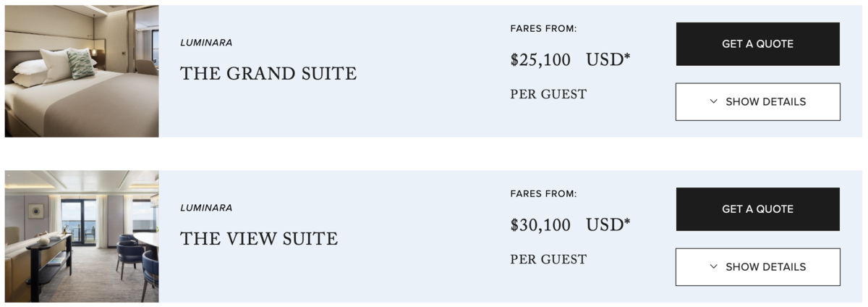Click the Luminara label above The View Suite
Image resolution: width=868 pixels, height=307 pixels.
click(206, 208)
